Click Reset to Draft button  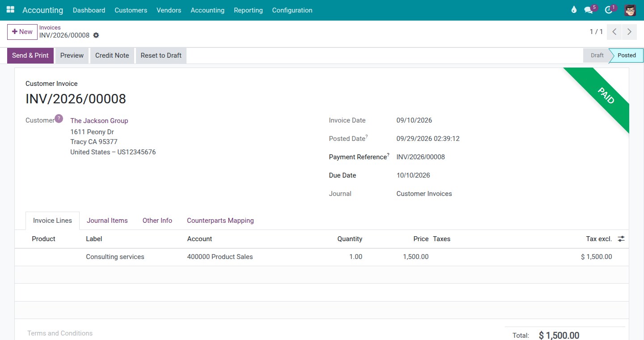161,55
